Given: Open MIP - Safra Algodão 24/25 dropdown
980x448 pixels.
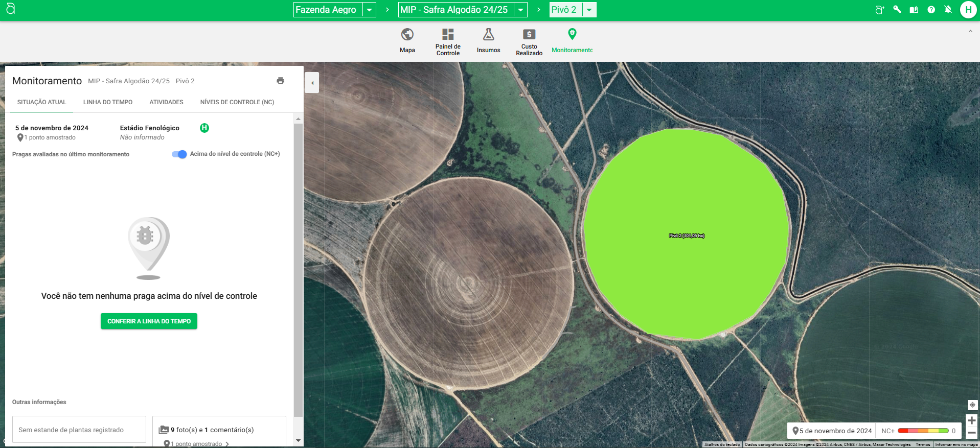Looking at the screenshot, I should [x=520, y=10].
